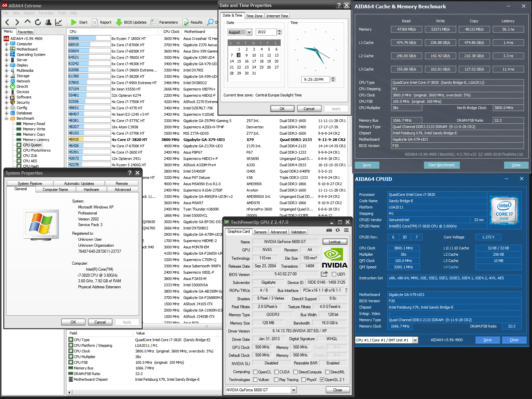The height and width of the screenshot is (399, 532).
Task: Click help question mark in System Properties title
Action: pyautogui.click(x=130, y=173)
